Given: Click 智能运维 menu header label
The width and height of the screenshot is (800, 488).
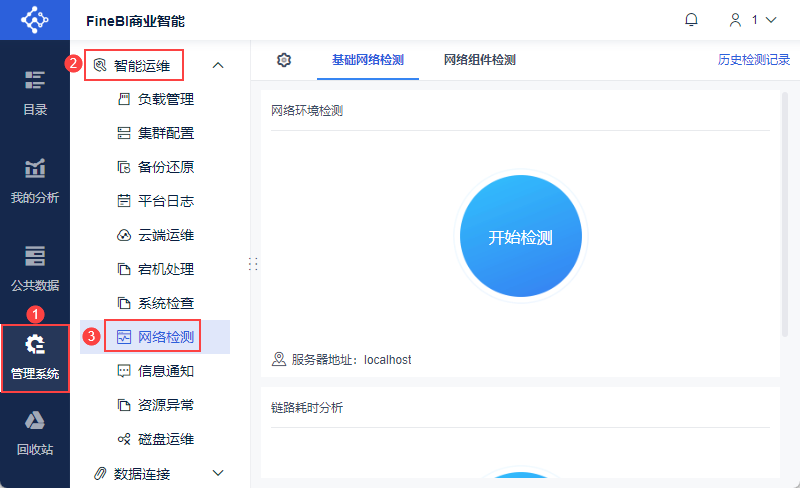Looking at the screenshot, I should pos(142,66).
